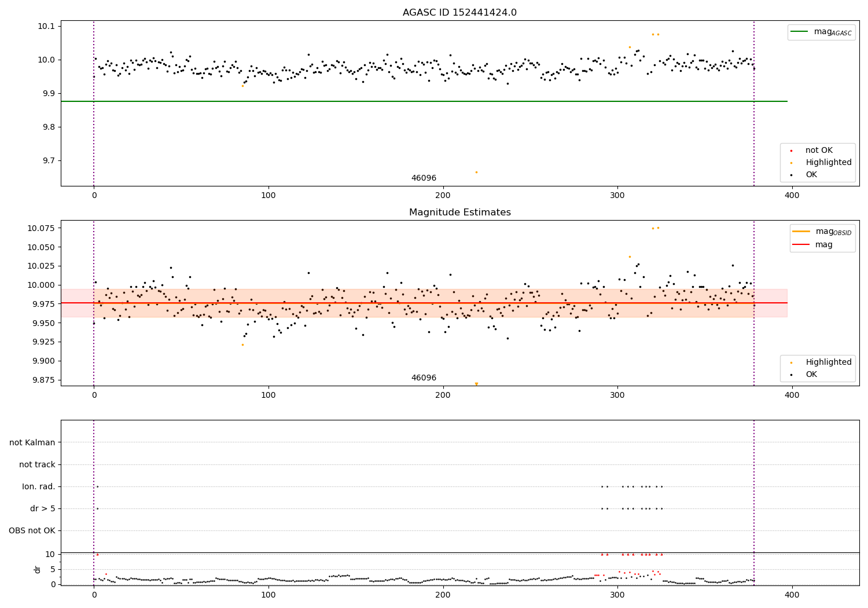Click the red 'mag' legend entry
The height and width of the screenshot is (608, 868).
click(x=813, y=245)
